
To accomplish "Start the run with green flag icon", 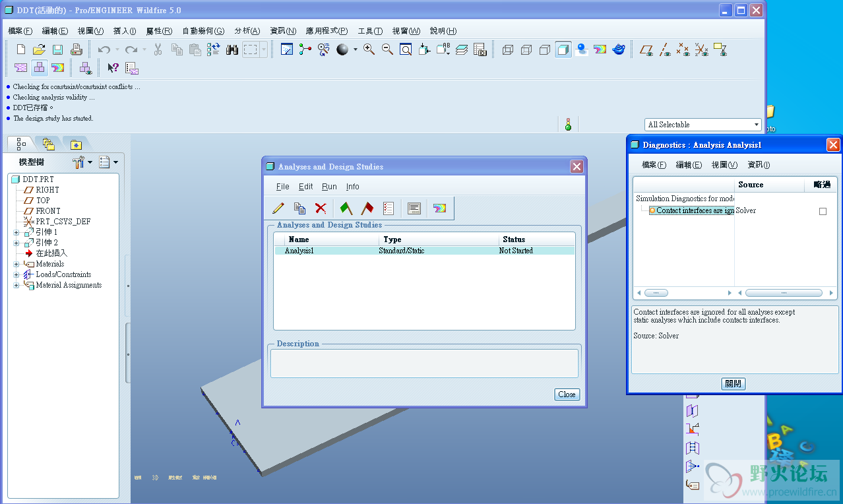I will (x=346, y=208).
